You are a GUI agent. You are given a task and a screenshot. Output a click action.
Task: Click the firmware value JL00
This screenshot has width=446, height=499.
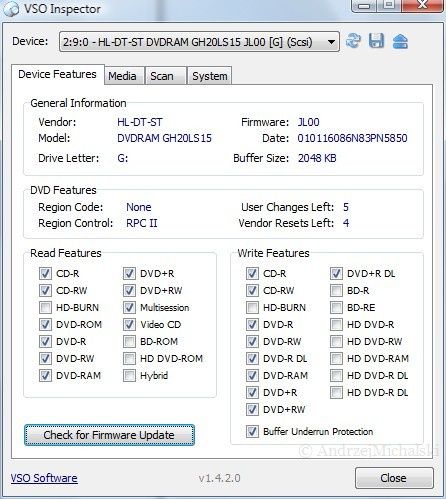coord(309,122)
